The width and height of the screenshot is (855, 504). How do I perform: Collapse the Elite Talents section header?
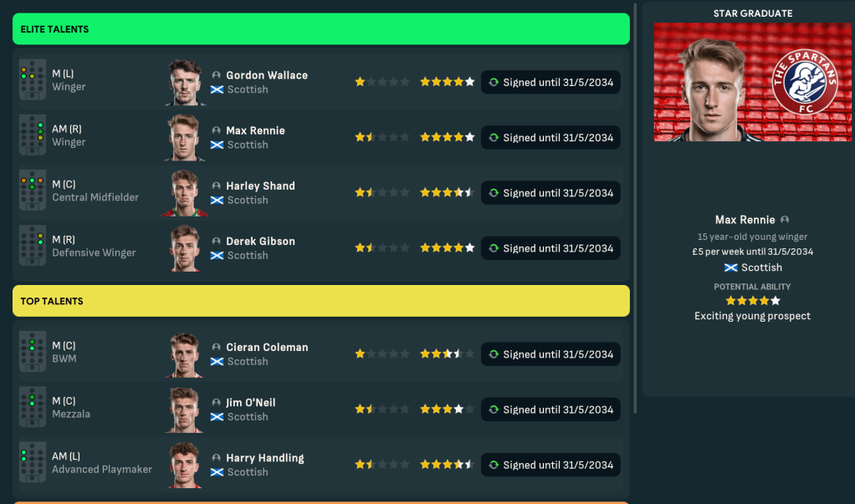pos(320,29)
